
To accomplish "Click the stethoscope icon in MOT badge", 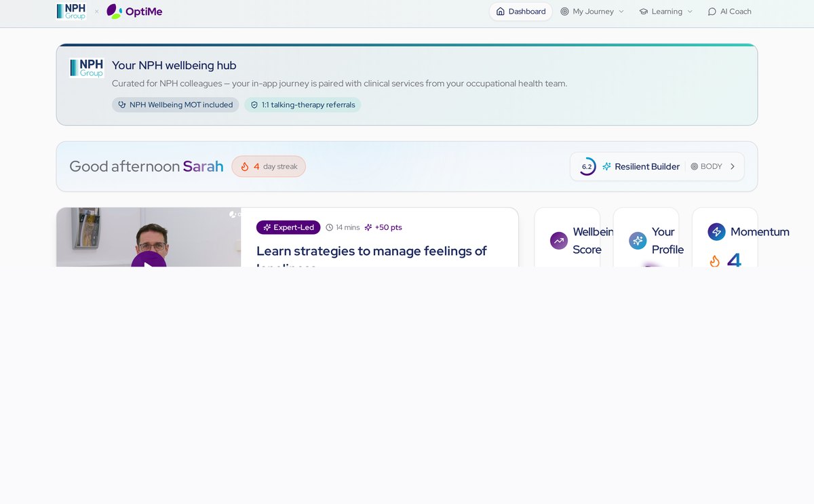I will (122, 104).
